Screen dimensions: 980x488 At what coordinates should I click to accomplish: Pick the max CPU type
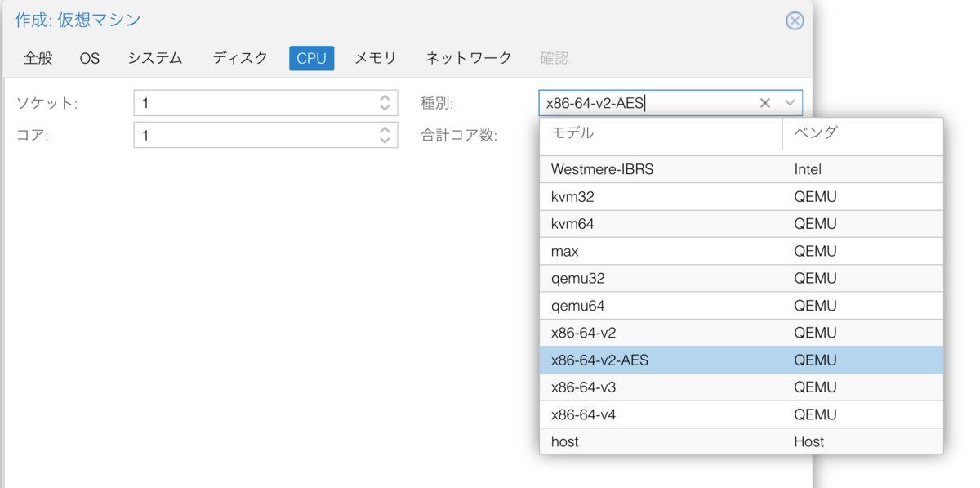click(x=565, y=251)
